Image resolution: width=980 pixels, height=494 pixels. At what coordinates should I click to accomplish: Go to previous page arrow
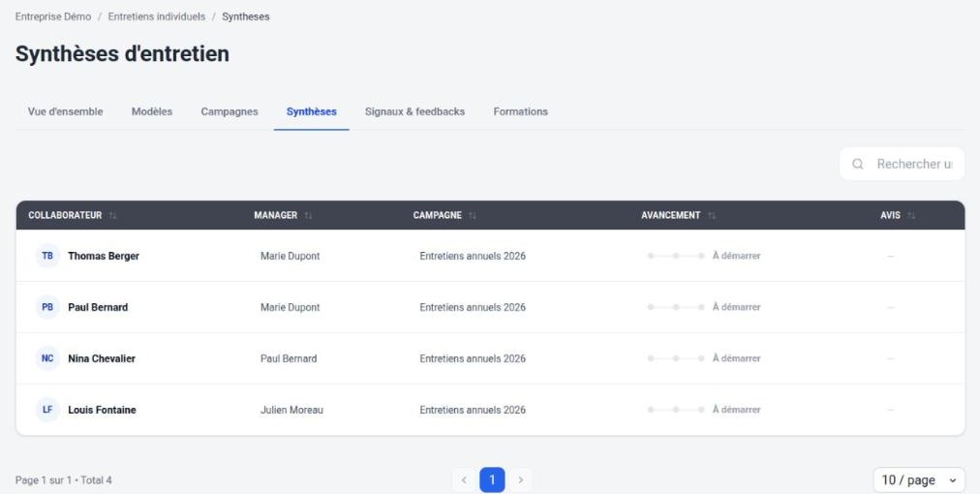click(464, 480)
